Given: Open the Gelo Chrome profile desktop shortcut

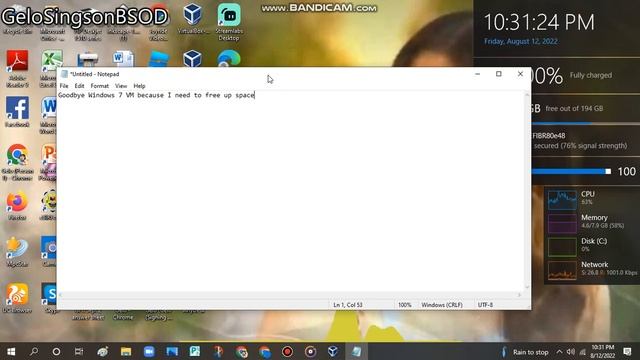Looking at the screenshot, I should (17, 162).
